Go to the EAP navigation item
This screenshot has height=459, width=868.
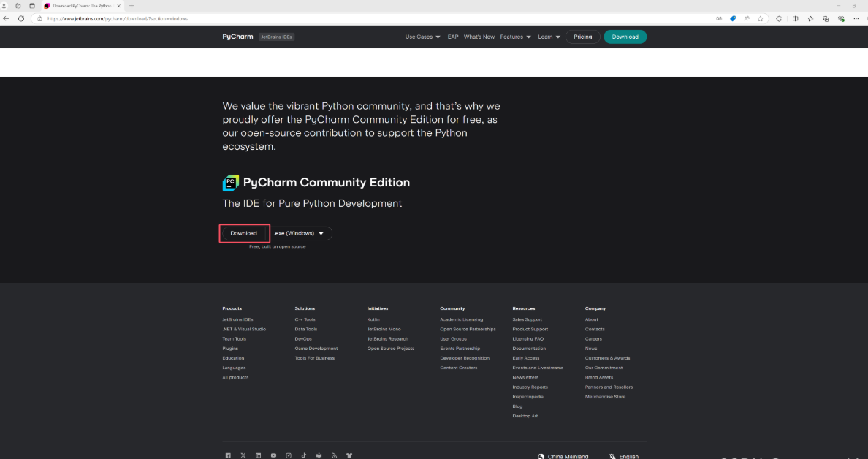(453, 37)
